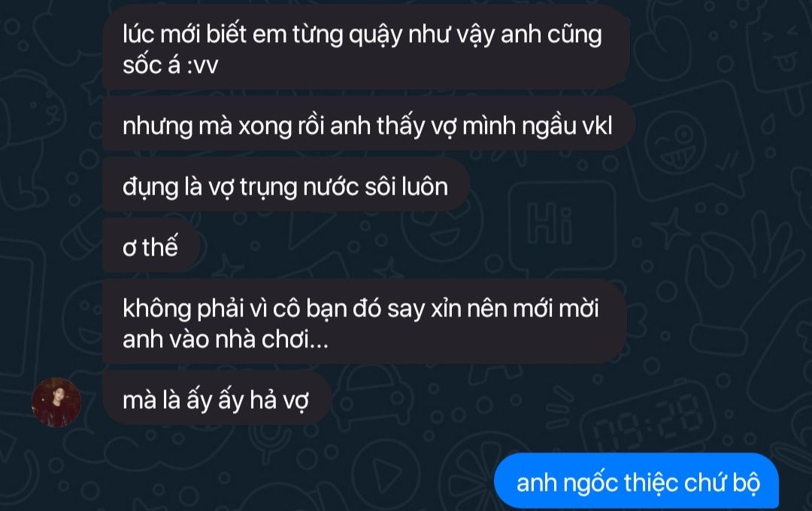Select the message 'nhưng mà xong rồi anh thấy'

click(368, 125)
